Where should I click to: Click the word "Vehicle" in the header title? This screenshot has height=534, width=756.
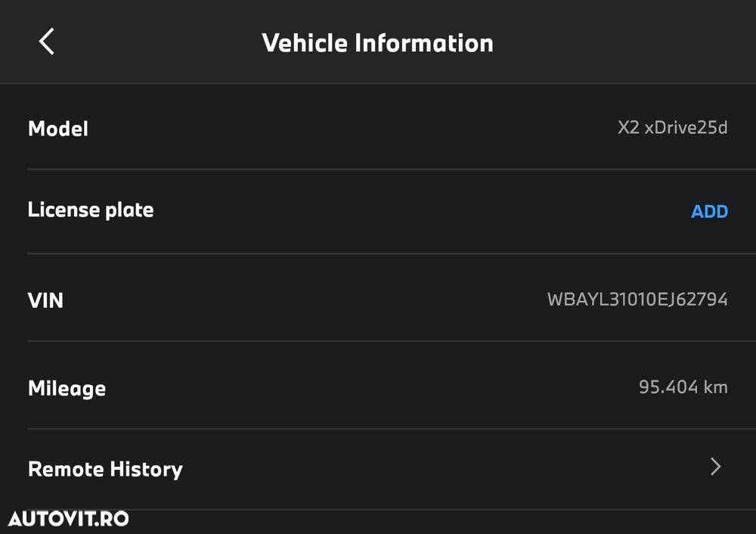tap(305, 43)
